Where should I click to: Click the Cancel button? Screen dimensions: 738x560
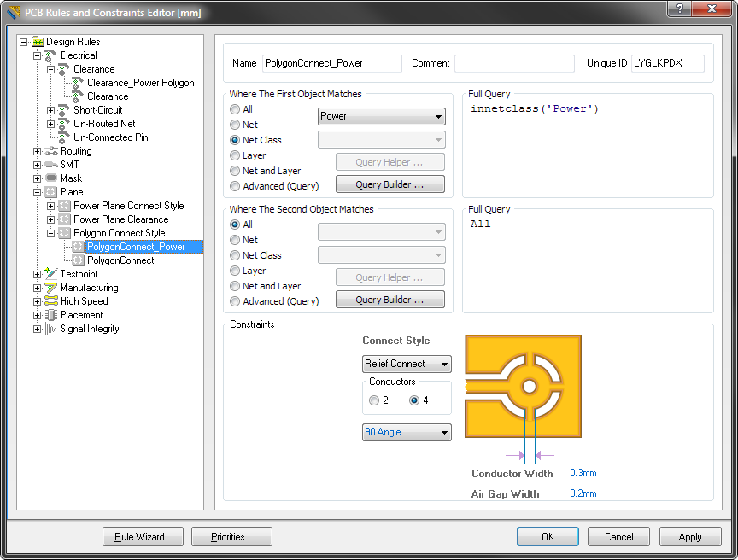tap(618, 536)
